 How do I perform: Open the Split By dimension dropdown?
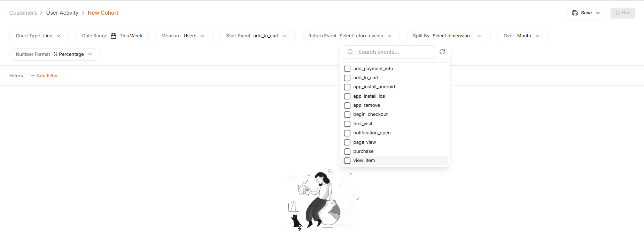click(x=449, y=36)
